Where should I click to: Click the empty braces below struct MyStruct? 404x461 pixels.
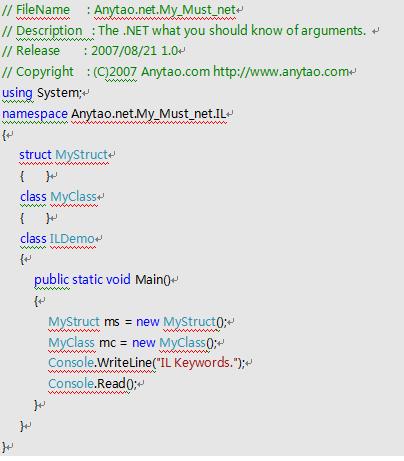(35, 176)
